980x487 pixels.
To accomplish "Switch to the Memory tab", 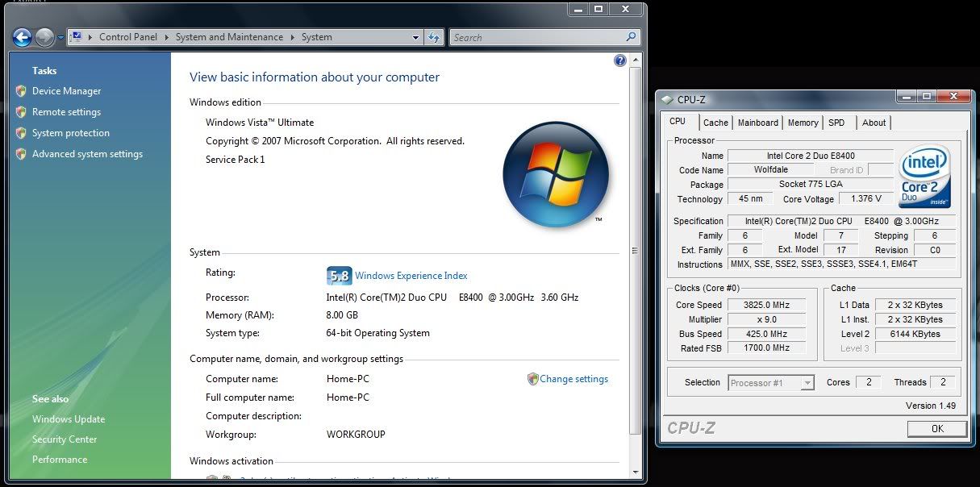I will tap(803, 123).
